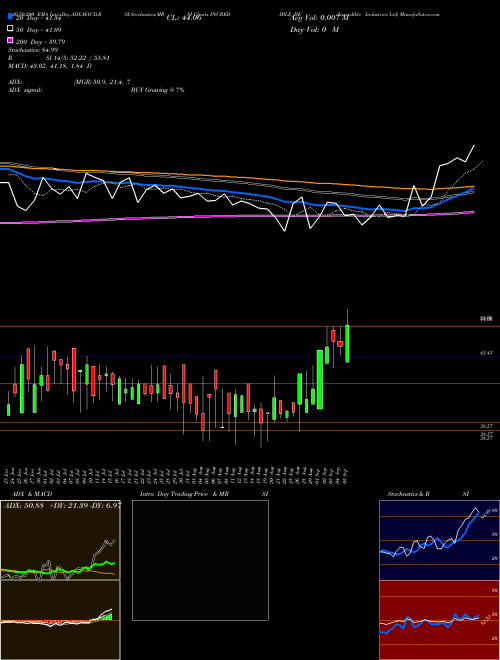Viewport: 500px width, 660px height.
Task: Click the 'CL: 44.06' closing price label
Action: point(184,18)
